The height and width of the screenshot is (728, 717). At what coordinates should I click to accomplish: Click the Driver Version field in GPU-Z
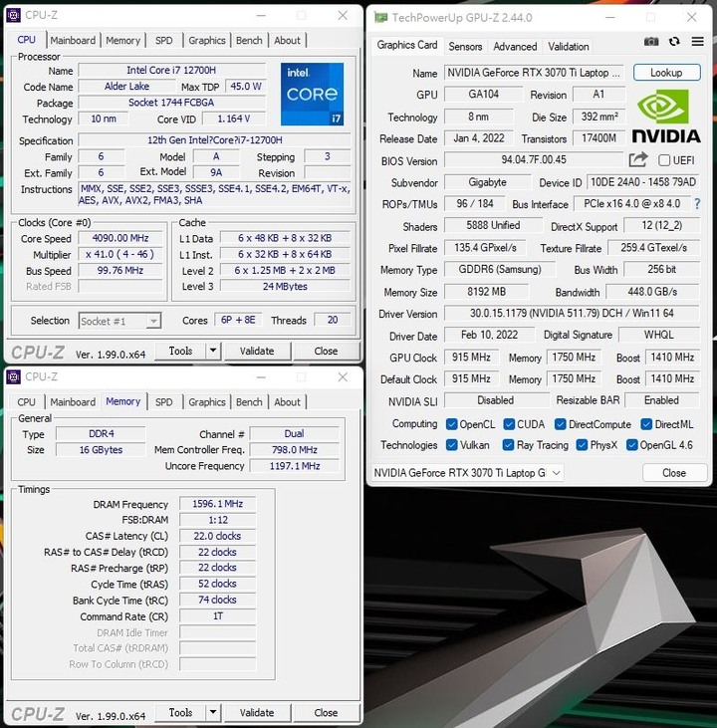572,313
